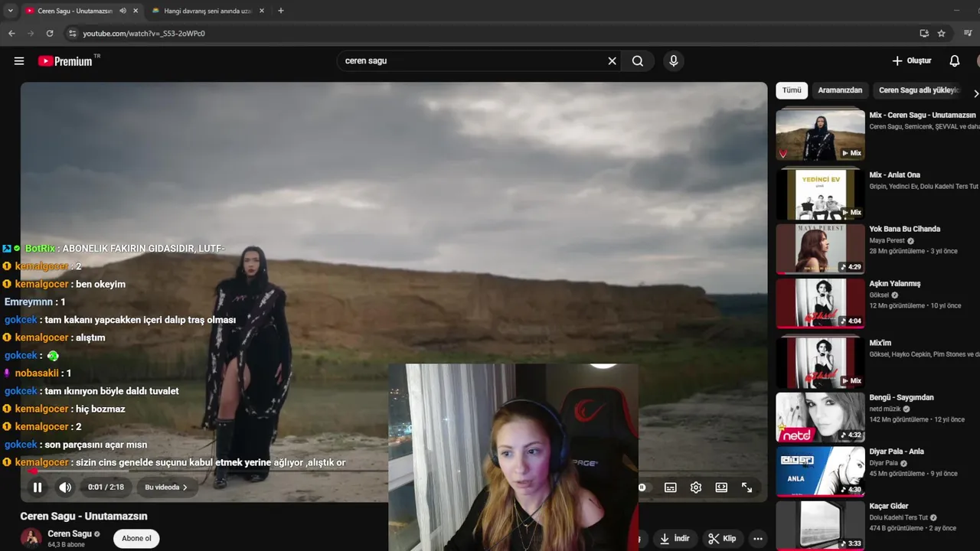Clear the search box with X
The width and height of the screenshot is (980, 551).
coord(612,61)
